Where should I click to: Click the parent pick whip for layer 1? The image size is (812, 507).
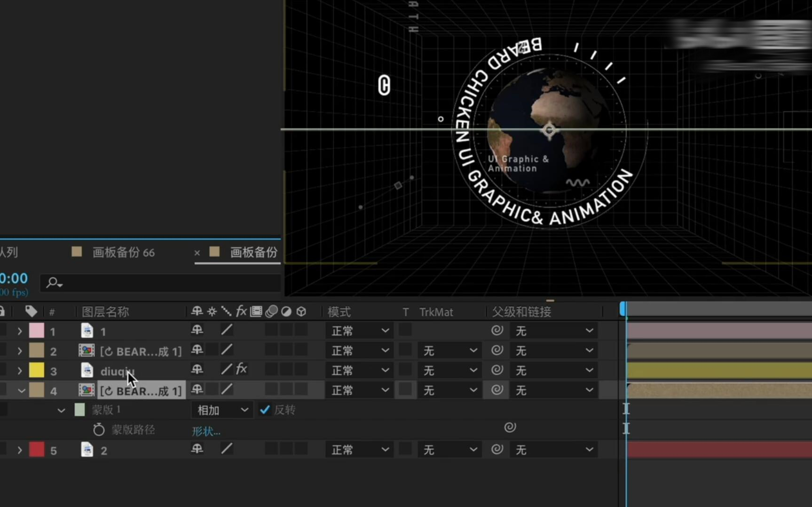(497, 331)
